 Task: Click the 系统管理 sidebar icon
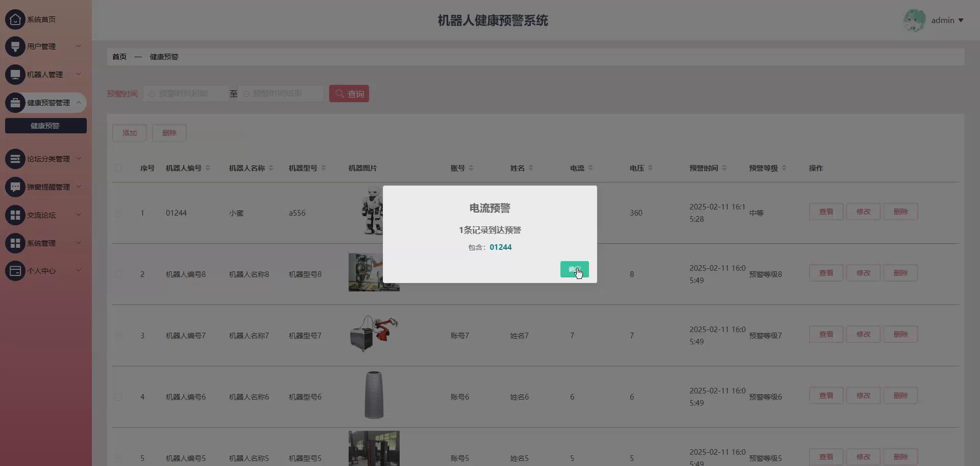tap(15, 243)
